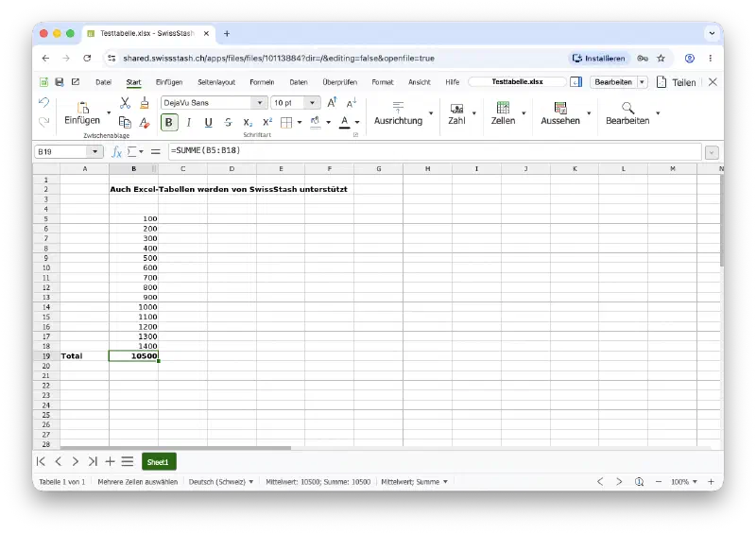Open borders dropdown arrow
The image size is (756, 534).
(300, 123)
